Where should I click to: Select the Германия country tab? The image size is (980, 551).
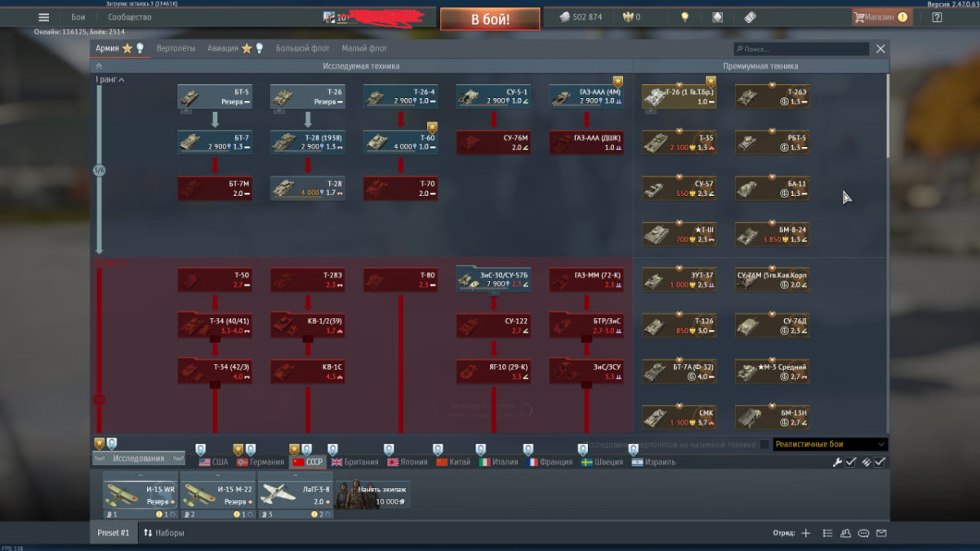click(x=260, y=462)
